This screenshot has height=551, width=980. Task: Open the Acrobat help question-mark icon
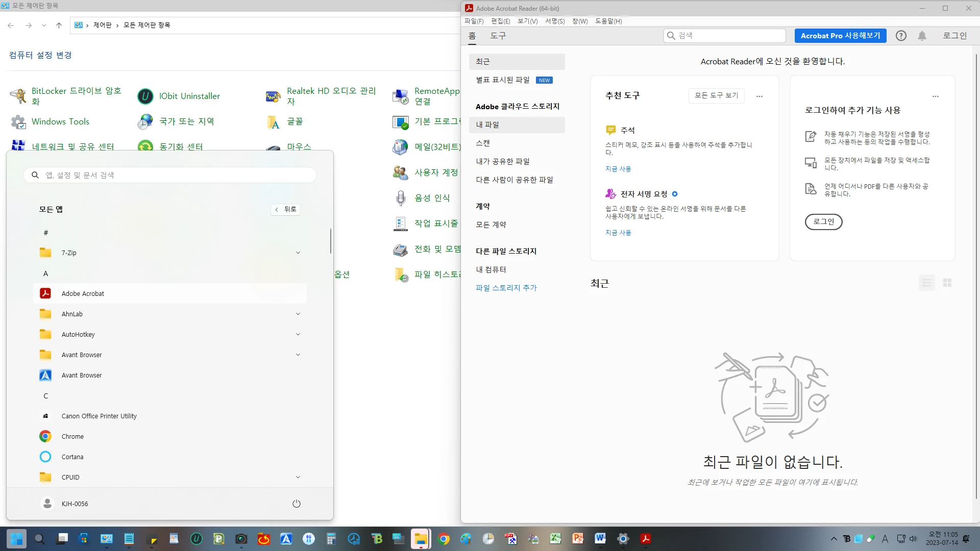(901, 36)
